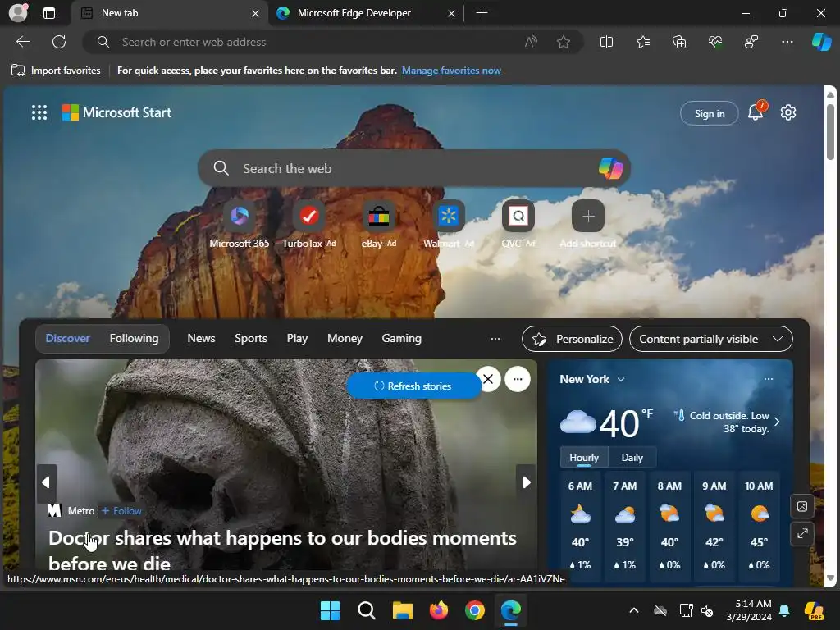Open the Sports feed tab
Screen dimensions: 840x630
251,339
